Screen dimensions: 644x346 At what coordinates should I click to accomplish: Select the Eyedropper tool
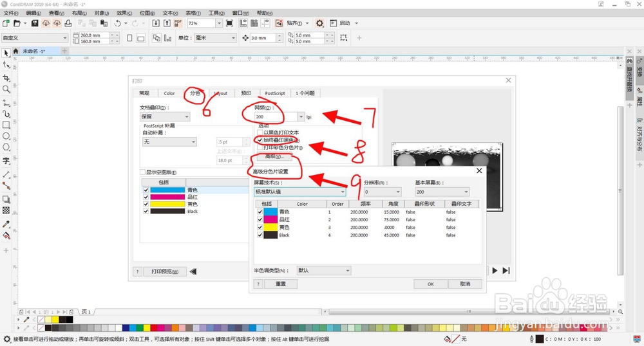click(6, 224)
